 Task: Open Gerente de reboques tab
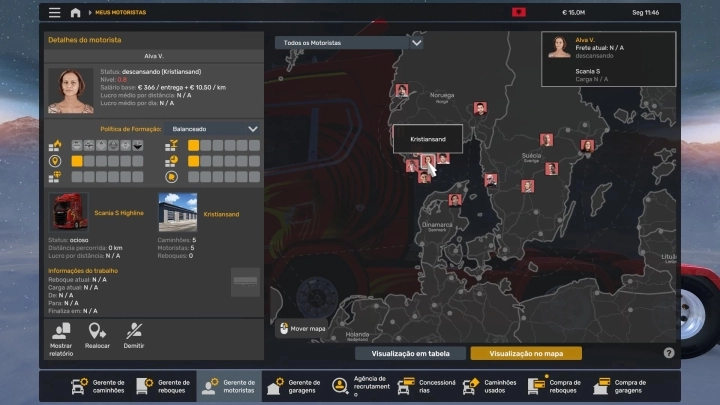[163, 386]
